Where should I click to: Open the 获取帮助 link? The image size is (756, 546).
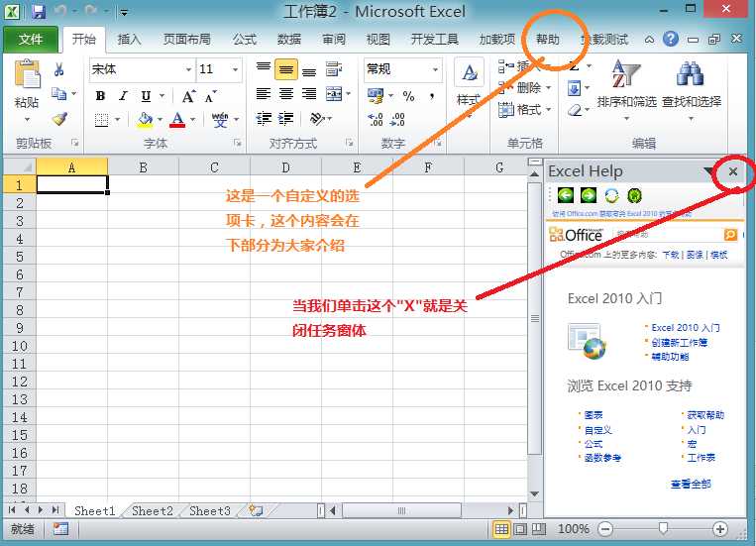pyautogui.click(x=705, y=415)
